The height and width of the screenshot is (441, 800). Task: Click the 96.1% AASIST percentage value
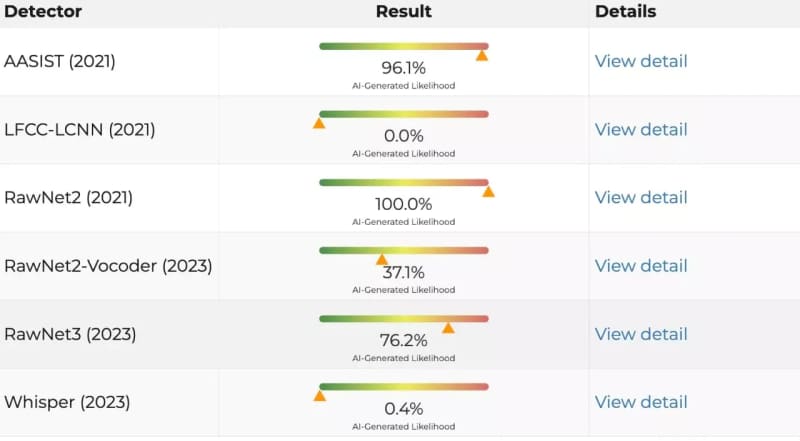click(x=404, y=68)
